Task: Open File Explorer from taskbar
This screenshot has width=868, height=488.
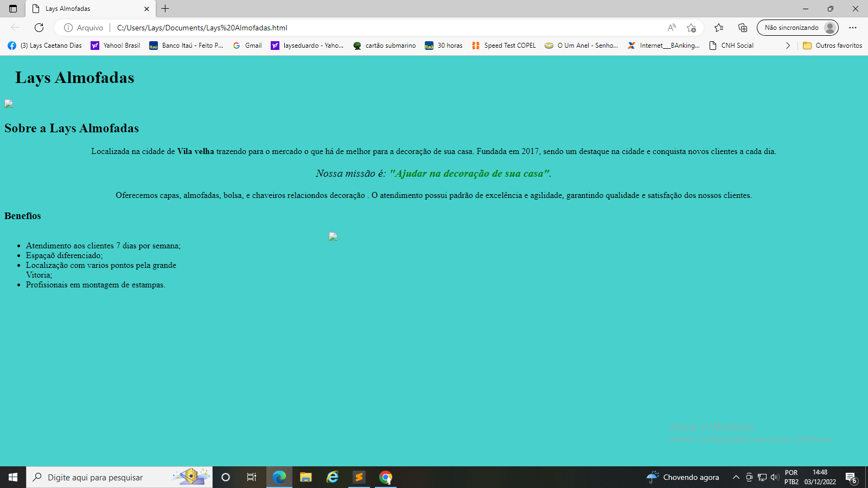Action: 305,477
